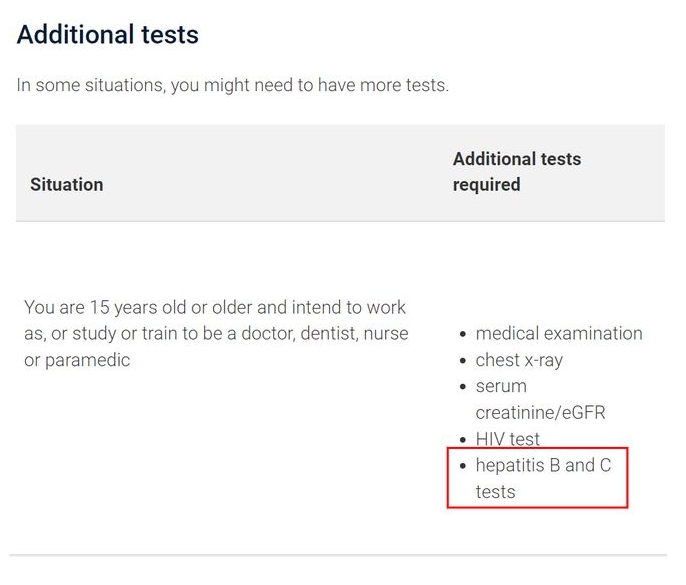Select the 'chest x-ray' list item
Screen dimensions: 686x585
519,360
